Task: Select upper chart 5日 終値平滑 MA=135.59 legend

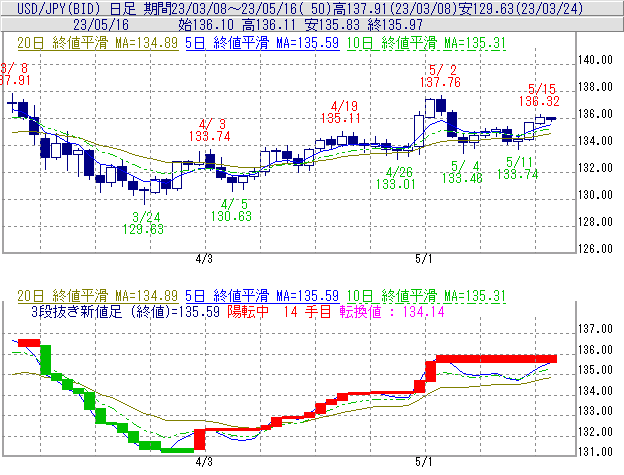Action: point(262,43)
